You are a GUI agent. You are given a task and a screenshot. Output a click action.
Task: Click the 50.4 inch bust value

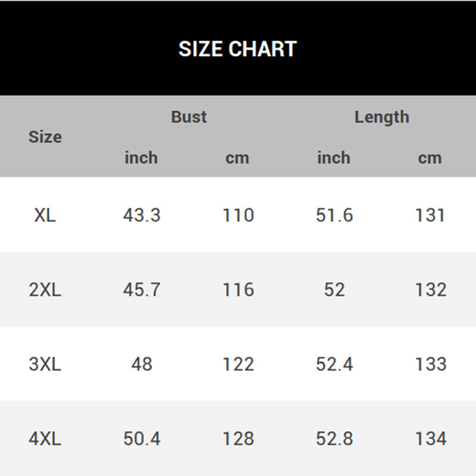[142, 439]
